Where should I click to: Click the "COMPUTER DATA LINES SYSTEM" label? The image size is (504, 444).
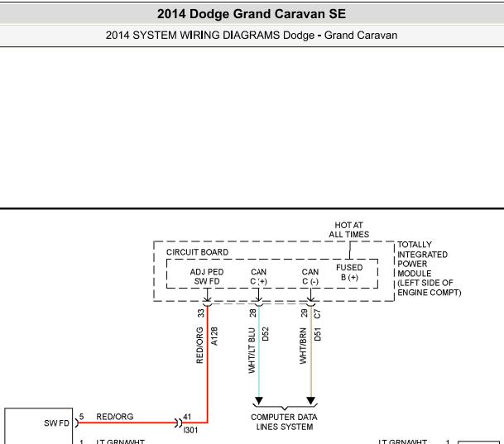point(284,422)
